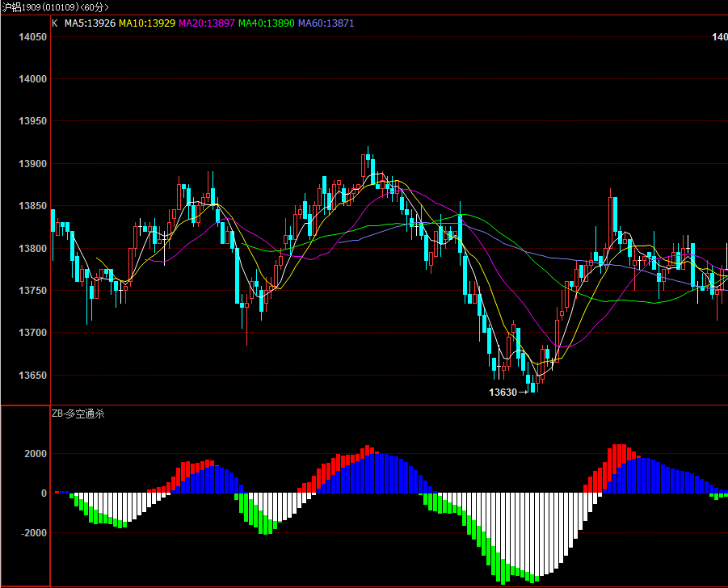
Task: Click the 14000 price axis label
Action: [32, 79]
